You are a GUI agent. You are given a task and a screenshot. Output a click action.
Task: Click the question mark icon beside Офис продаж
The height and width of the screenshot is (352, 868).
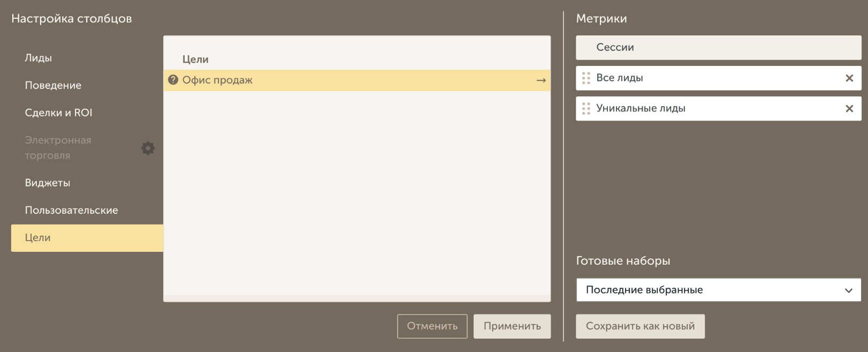coord(173,80)
